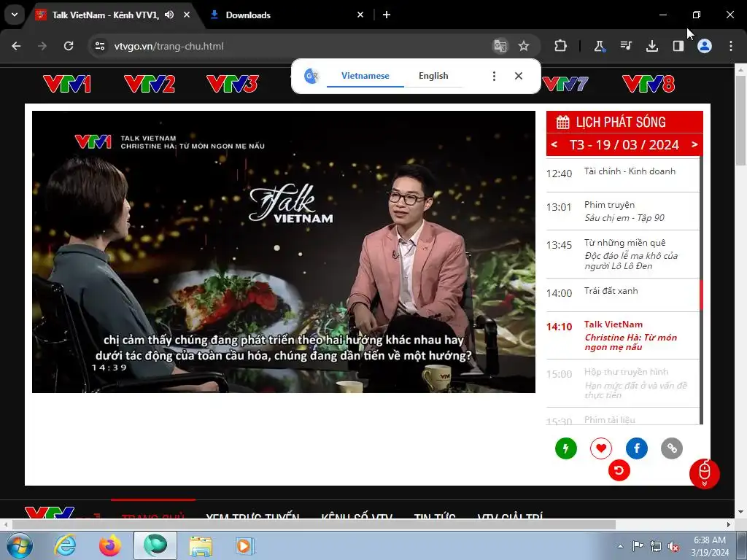Close the Downloads tab
The height and width of the screenshot is (560, 747).
(360, 15)
